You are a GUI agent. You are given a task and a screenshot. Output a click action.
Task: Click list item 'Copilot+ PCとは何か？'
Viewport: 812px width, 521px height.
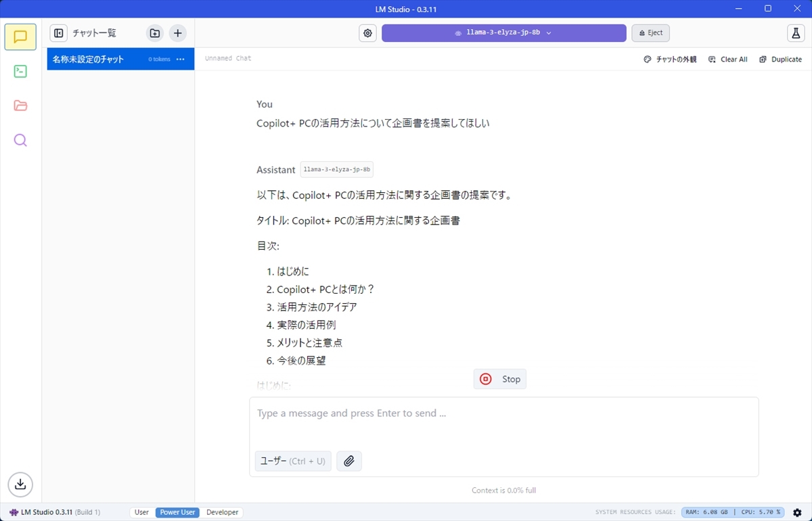click(x=325, y=289)
